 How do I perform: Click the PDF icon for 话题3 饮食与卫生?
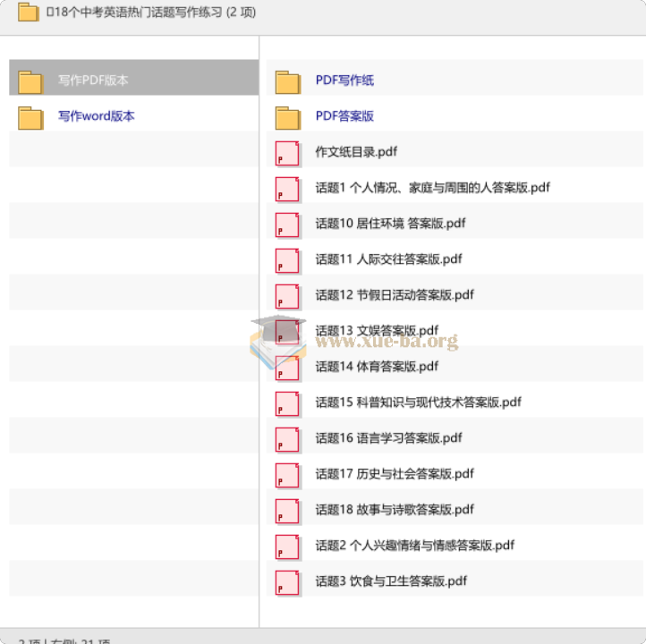(287, 582)
